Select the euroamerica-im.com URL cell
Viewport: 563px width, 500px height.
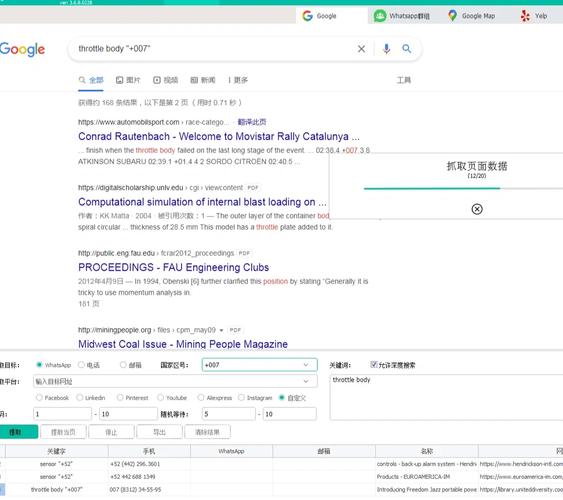(x=521, y=477)
